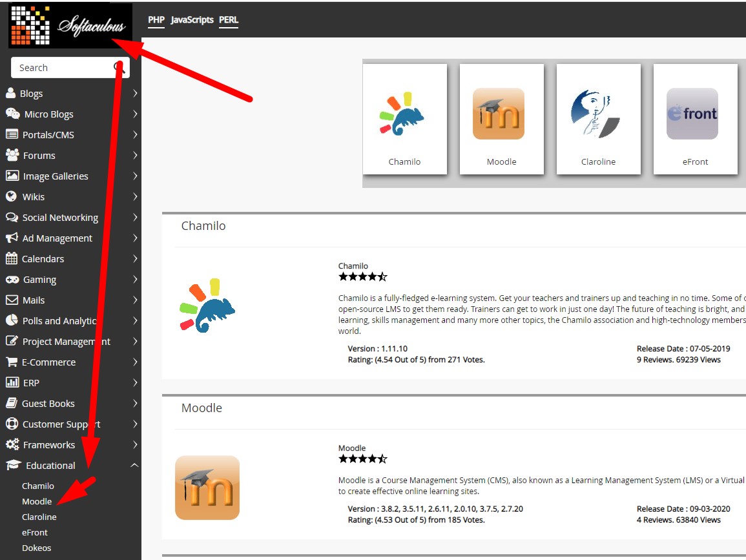746x560 pixels.
Task: Click the Moodle section heading
Action: click(202, 408)
